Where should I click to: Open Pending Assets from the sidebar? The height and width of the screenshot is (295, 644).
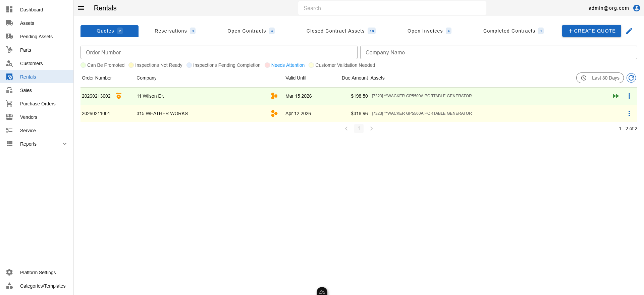pos(36,37)
